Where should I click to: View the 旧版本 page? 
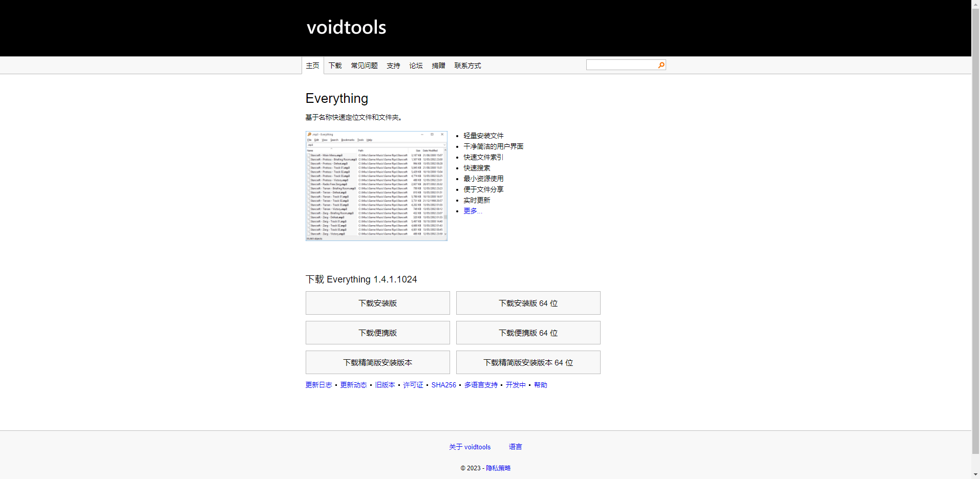click(x=385, y=385)
